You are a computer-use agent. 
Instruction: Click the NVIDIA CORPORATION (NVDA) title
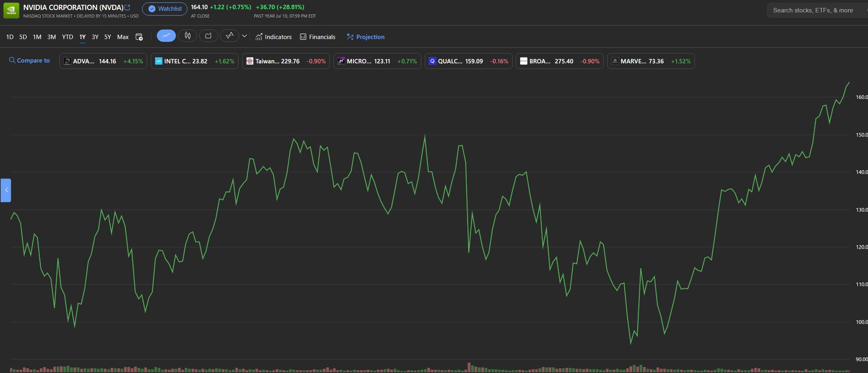point(73,8)
